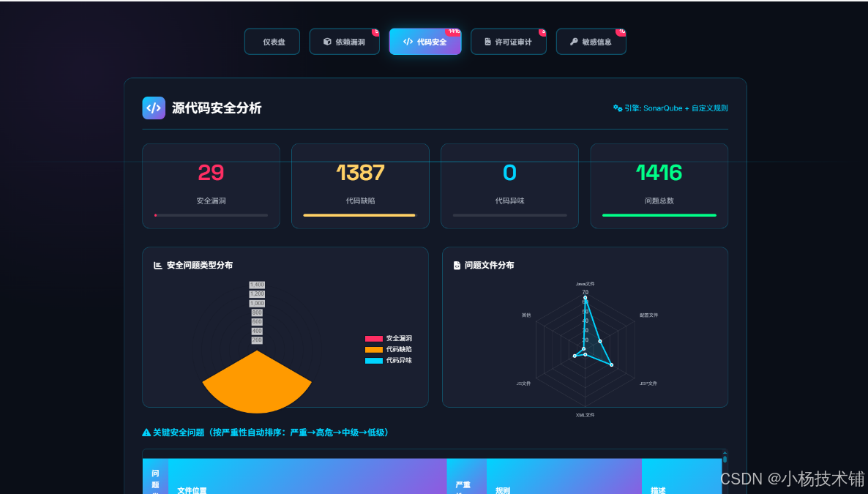Click the gears icon beside 引擎 SonarQube

coord(618,108)
